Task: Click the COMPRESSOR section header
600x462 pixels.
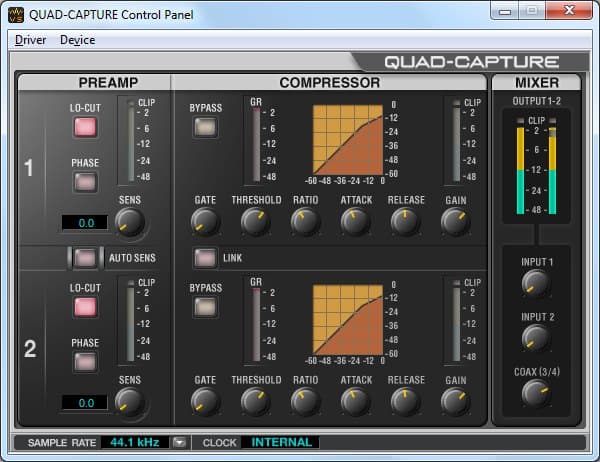Action: coord(330,82)
